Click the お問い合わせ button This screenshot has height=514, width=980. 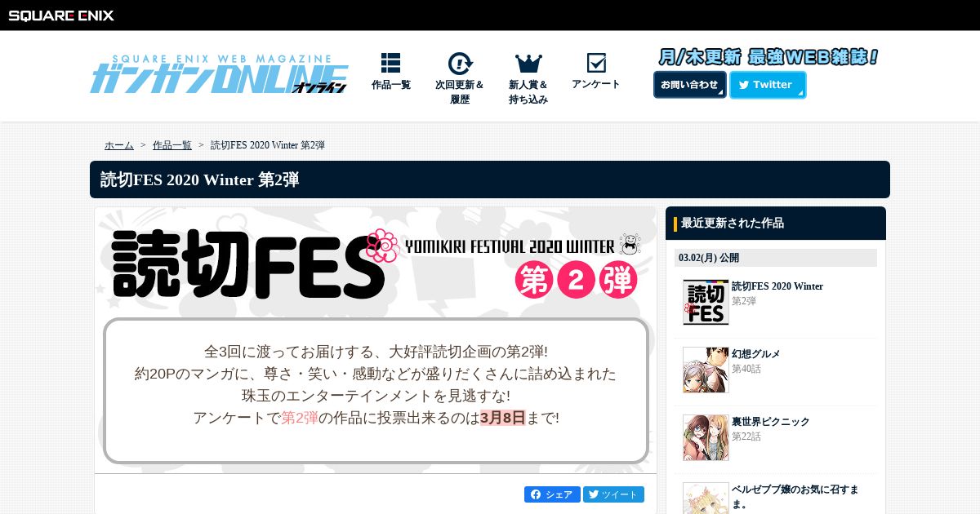tap(689, 85)
